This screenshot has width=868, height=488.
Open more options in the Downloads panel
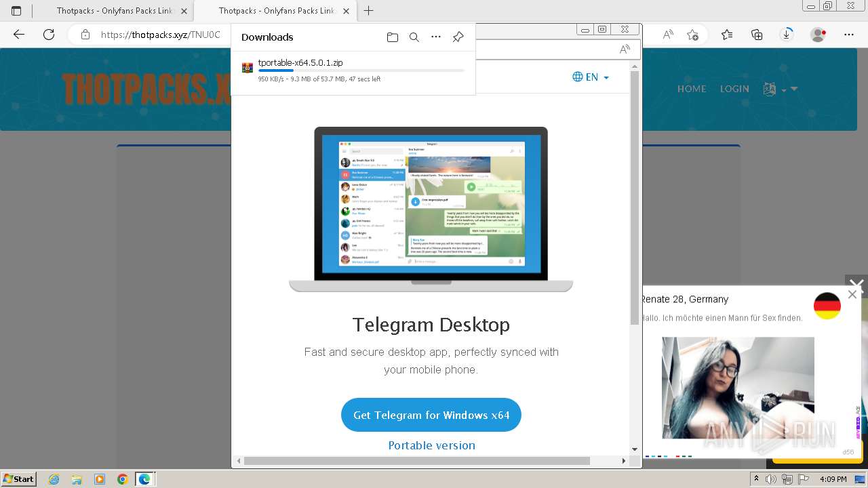click(436, 37)
